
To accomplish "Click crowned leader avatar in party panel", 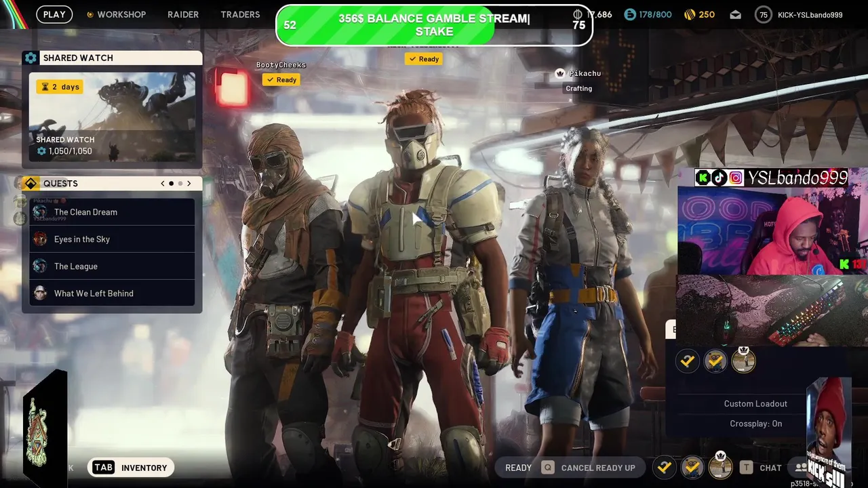I will pos(743,360).
